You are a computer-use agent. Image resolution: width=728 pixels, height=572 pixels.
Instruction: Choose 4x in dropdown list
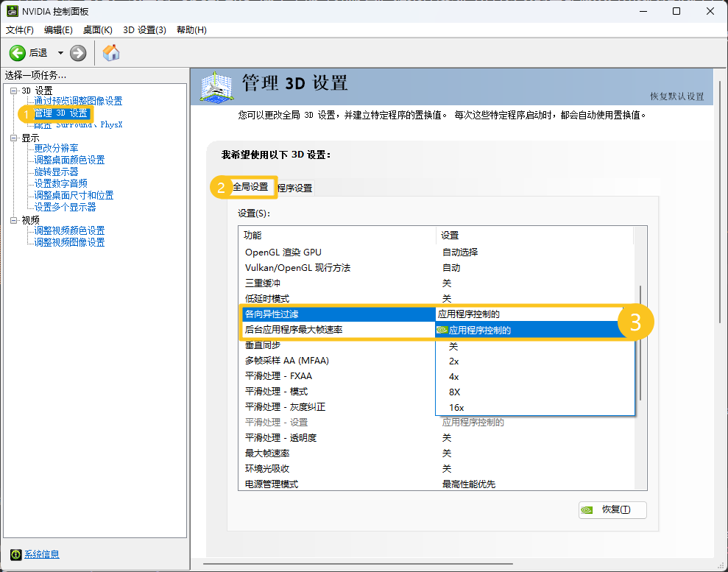tap(534, 377)
